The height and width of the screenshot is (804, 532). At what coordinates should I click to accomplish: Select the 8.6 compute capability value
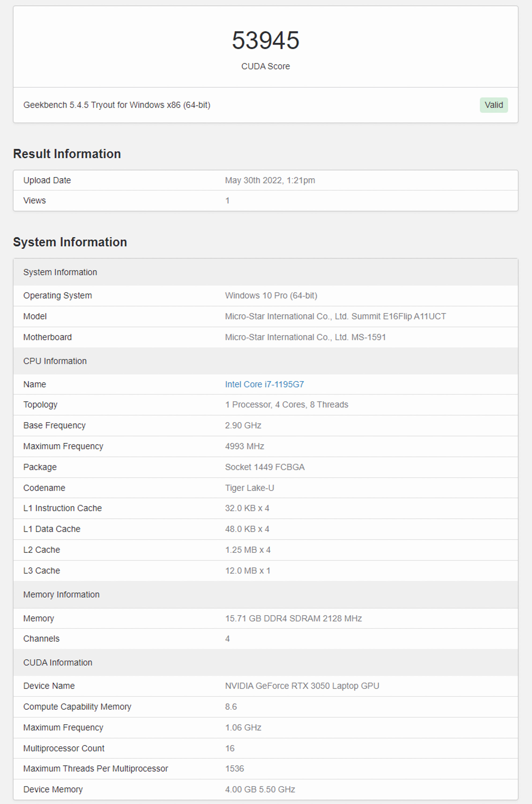pos(231,707)
